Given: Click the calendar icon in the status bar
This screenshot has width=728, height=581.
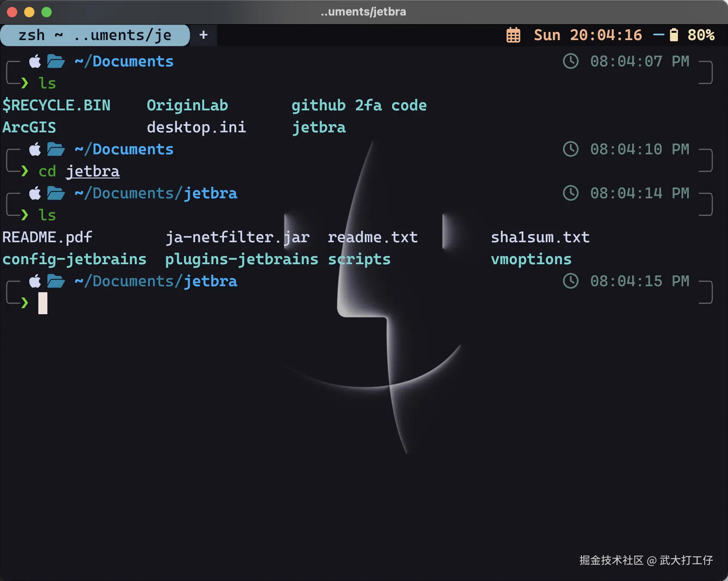Looking at the screenshot, I should point(513,35).
